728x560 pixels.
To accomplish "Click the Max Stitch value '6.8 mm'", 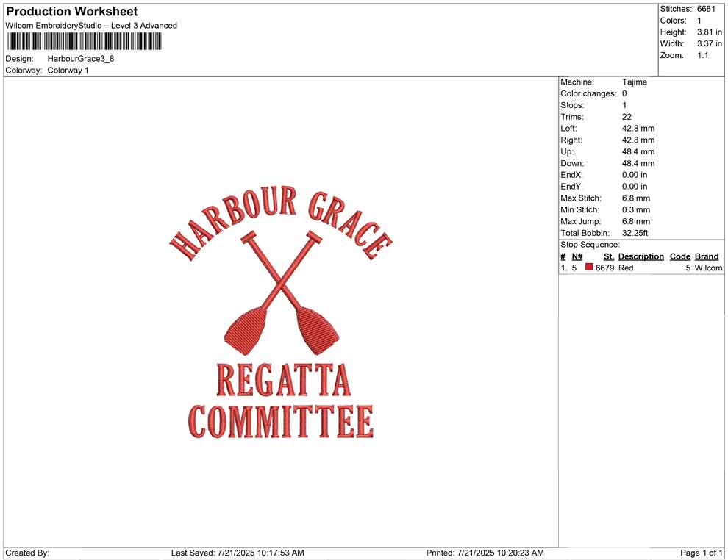I will coord(636,198).
